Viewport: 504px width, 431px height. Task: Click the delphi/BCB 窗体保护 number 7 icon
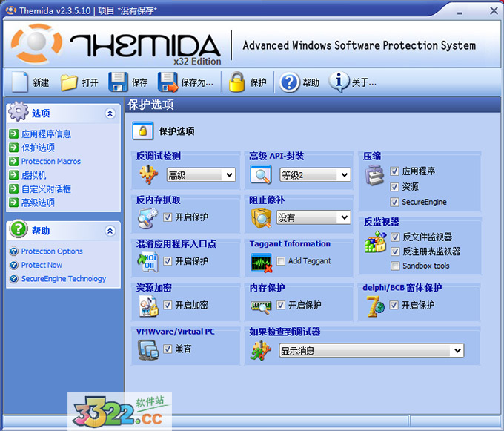coord(376,306)
